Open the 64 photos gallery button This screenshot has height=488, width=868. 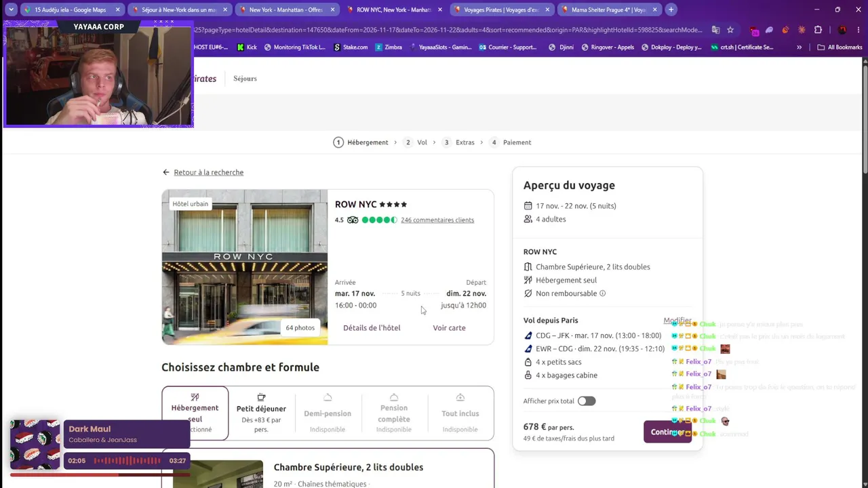pos(300,328)
